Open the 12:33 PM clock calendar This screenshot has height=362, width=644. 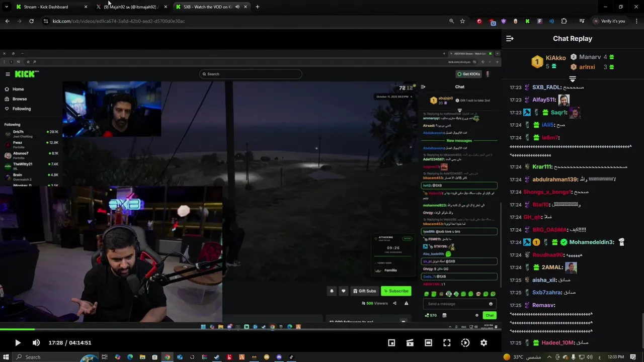click(616, 357)
